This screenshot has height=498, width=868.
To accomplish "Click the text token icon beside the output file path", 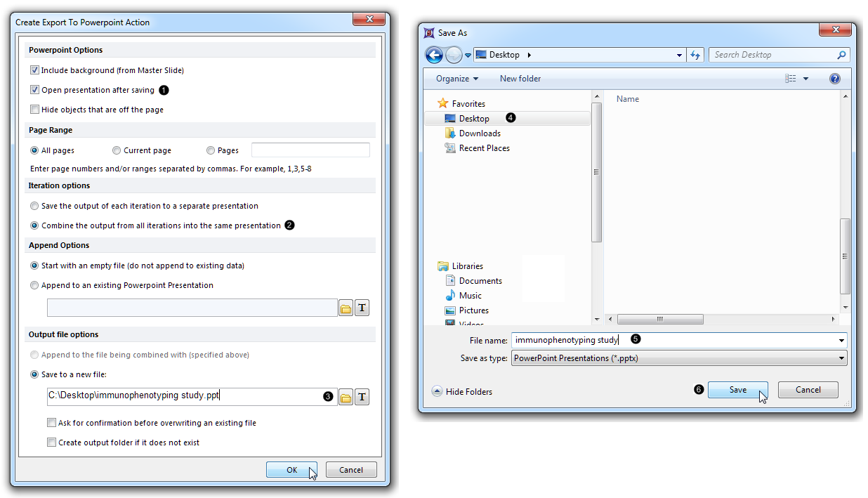I will pos(362,398).
